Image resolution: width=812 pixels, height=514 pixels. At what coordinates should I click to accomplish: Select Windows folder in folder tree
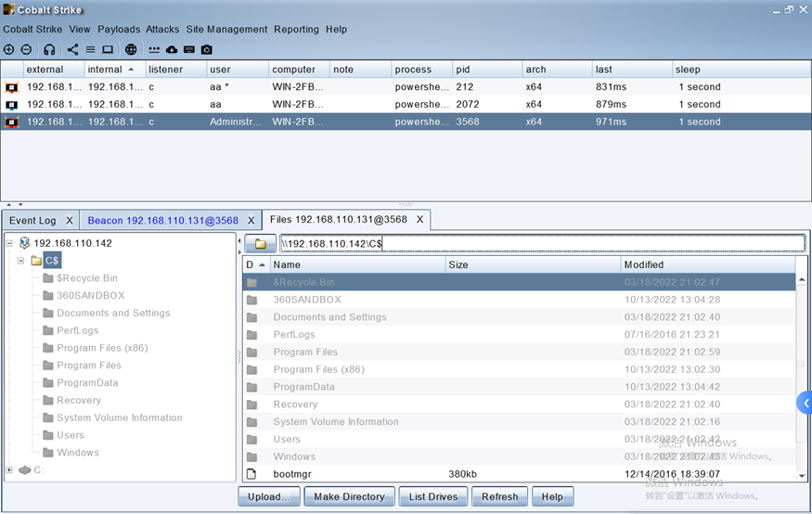[78, 453]
